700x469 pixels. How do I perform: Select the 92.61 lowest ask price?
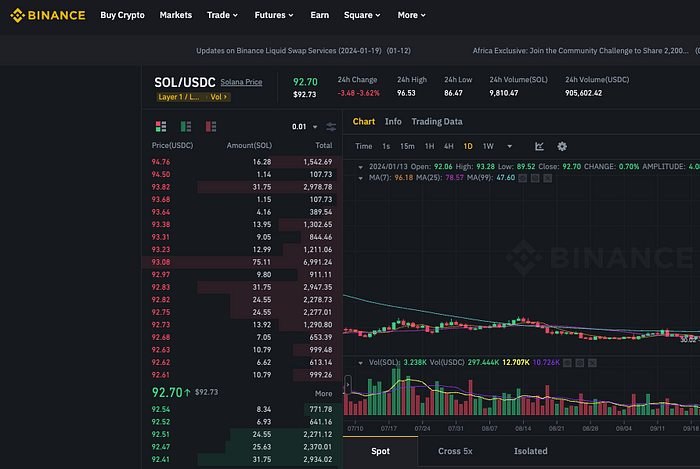[x=161, y=375]
